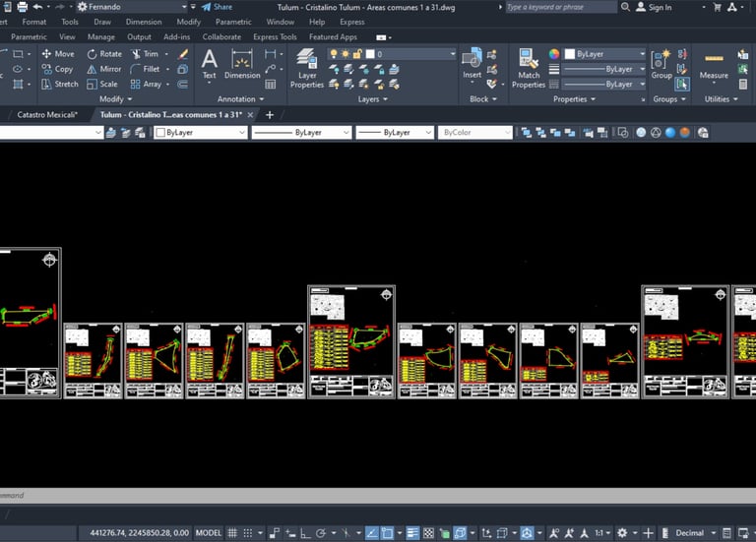Viewport: 756px width, 542px height.
Task: Open the workspace switching gear icon
Action: 622,533
